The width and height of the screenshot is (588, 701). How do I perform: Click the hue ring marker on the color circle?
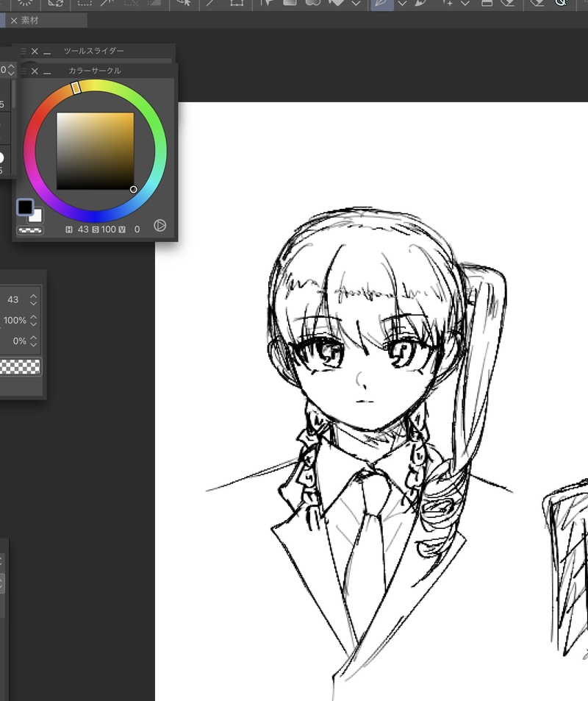tap(76, 88)
